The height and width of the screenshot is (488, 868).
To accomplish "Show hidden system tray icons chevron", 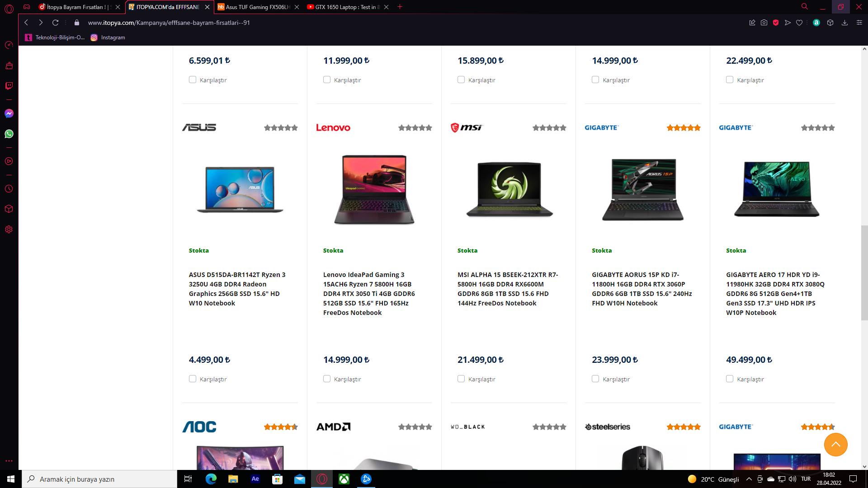I will pyautogui.click(x=749, y=479).
